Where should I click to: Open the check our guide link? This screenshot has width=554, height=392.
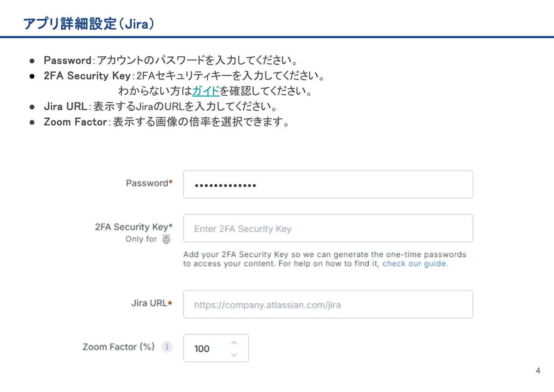[415, 264]
